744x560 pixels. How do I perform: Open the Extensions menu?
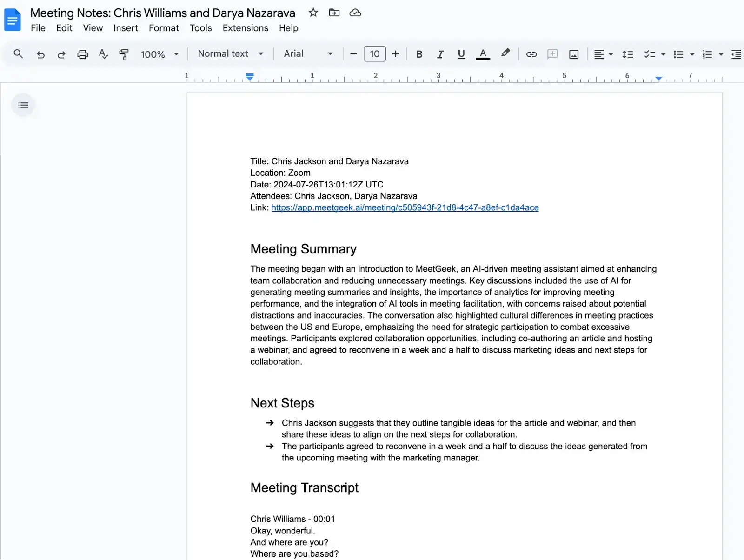(245, 28)
